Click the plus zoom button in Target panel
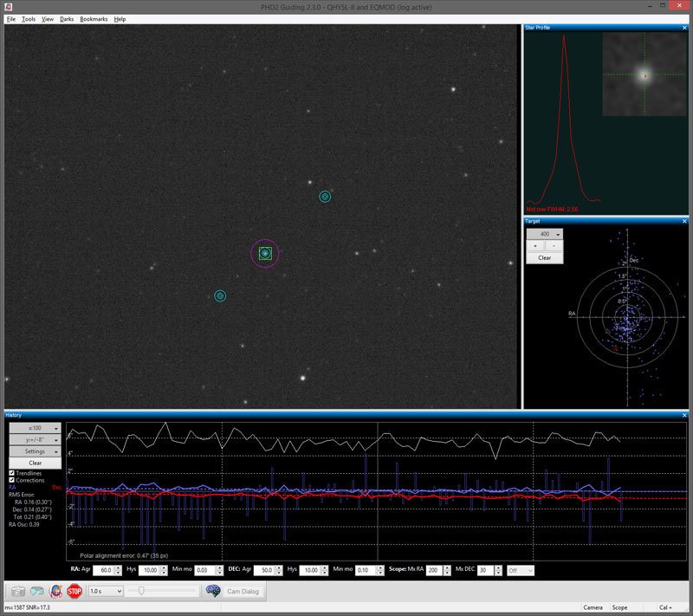 pyautogui.click(x=535, y=246)
